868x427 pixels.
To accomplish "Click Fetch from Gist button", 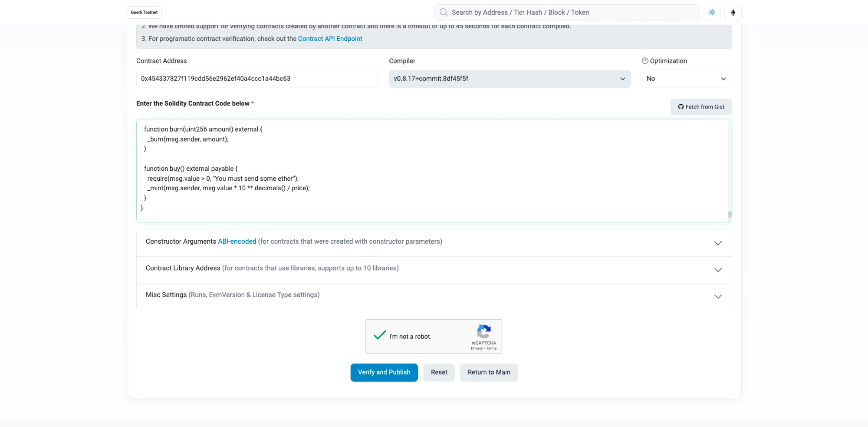I will coord(700,107).
